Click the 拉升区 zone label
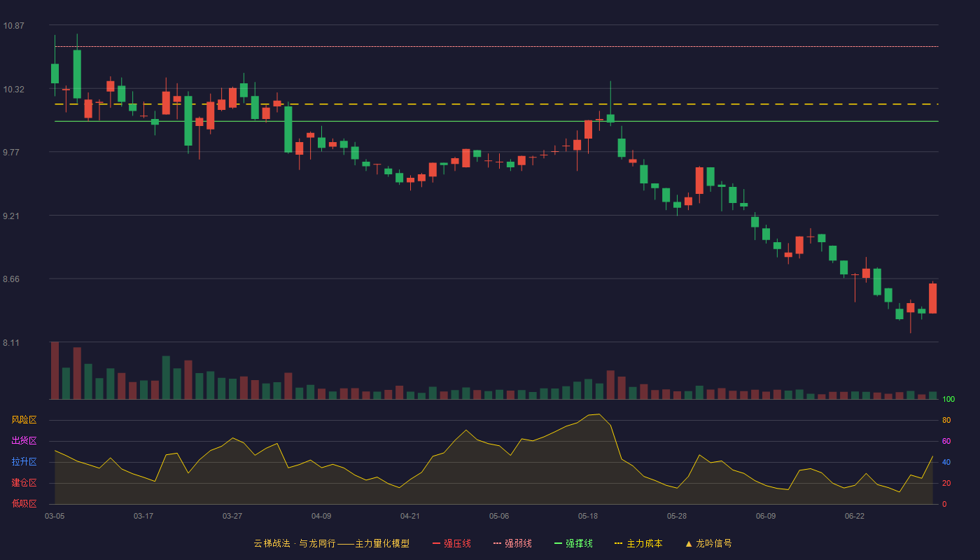The height and width of the screenshot is (560, 980). (x=24, y=462)
